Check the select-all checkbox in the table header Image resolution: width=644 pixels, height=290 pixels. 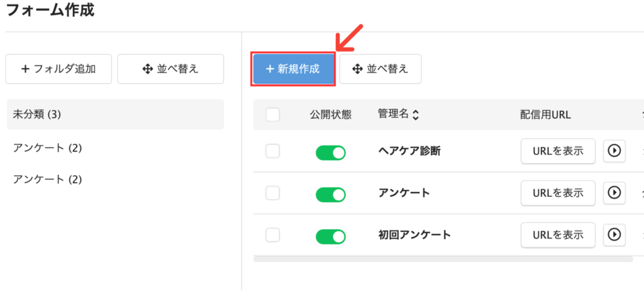click(x=273, y=114)
